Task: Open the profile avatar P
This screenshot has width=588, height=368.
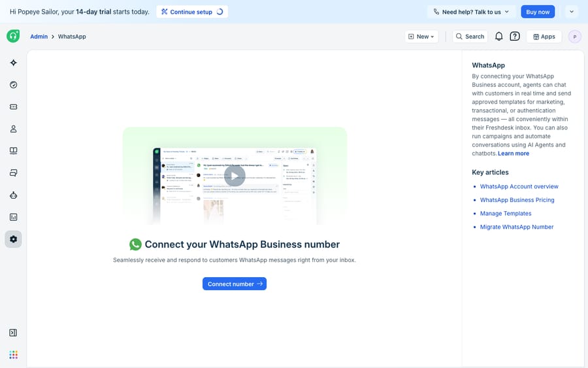Action: point(574,37)
